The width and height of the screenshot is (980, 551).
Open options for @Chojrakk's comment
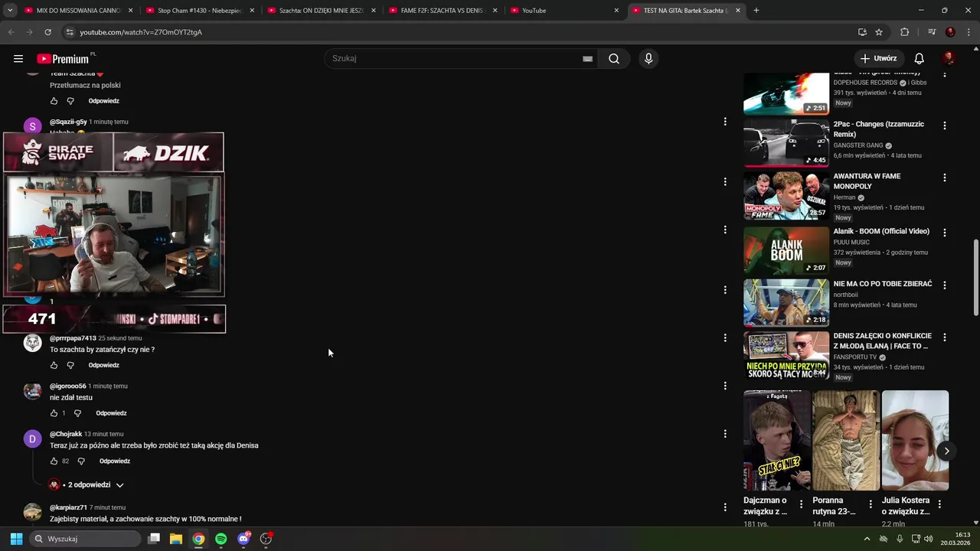tap(725, 434)
